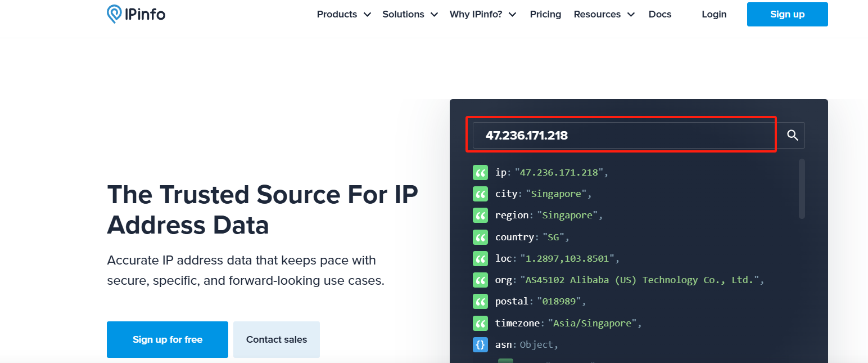The image size is (868, 363).
Task: Open the Solutions dropdown menu
Action: [410, 15]
